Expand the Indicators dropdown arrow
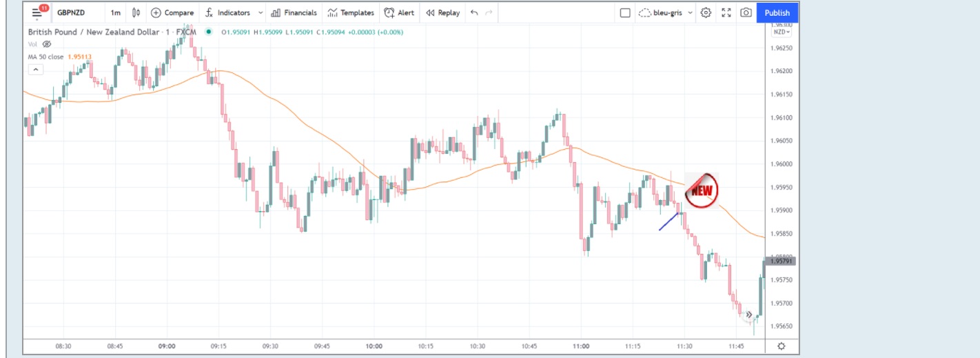 260,12
